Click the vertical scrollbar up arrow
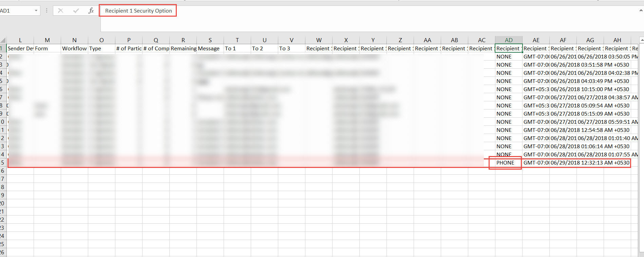The image size is (644, 257). click(x=641, y=40)
